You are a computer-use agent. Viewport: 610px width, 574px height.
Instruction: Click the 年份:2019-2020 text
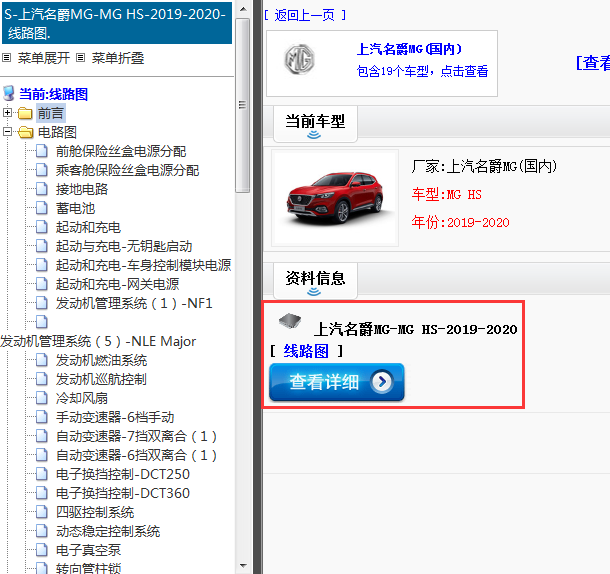point(461,222)
